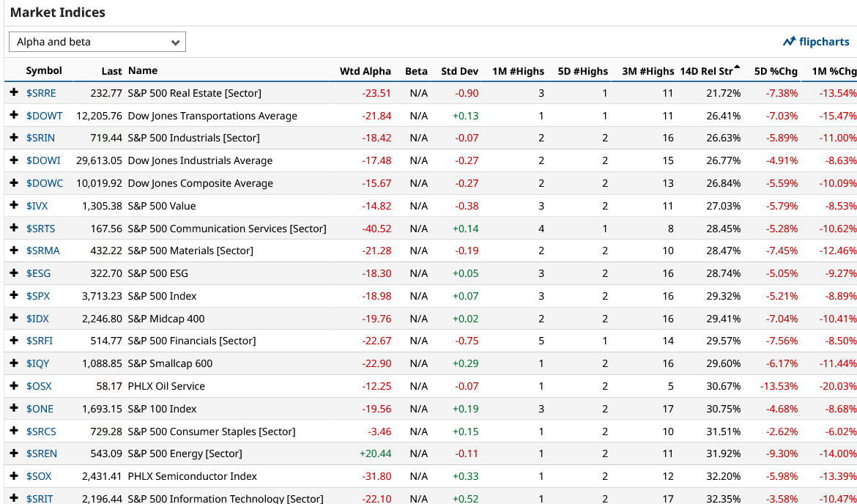This screenshot has width=857, height=504.
Task: Expand the $DOWC row plus icon
Action: pyautogui.click(x=14, y=183)
